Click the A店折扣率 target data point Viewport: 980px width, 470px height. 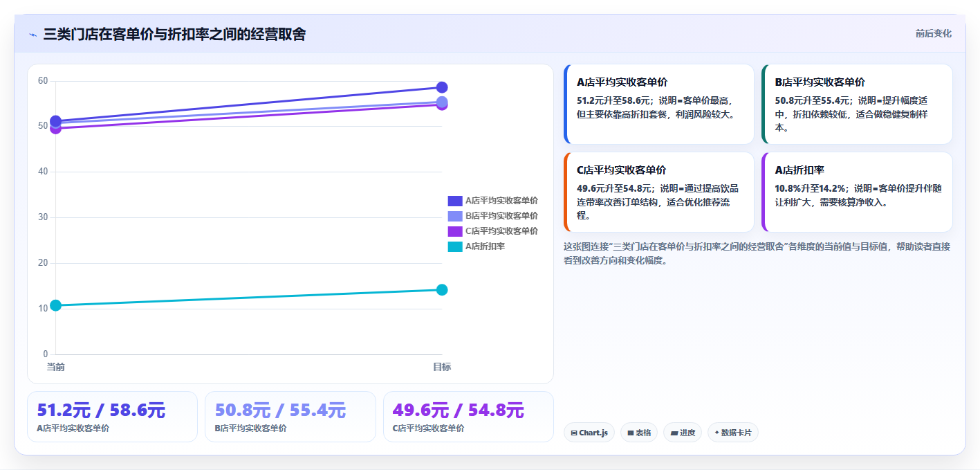click(x=442, y=289)
